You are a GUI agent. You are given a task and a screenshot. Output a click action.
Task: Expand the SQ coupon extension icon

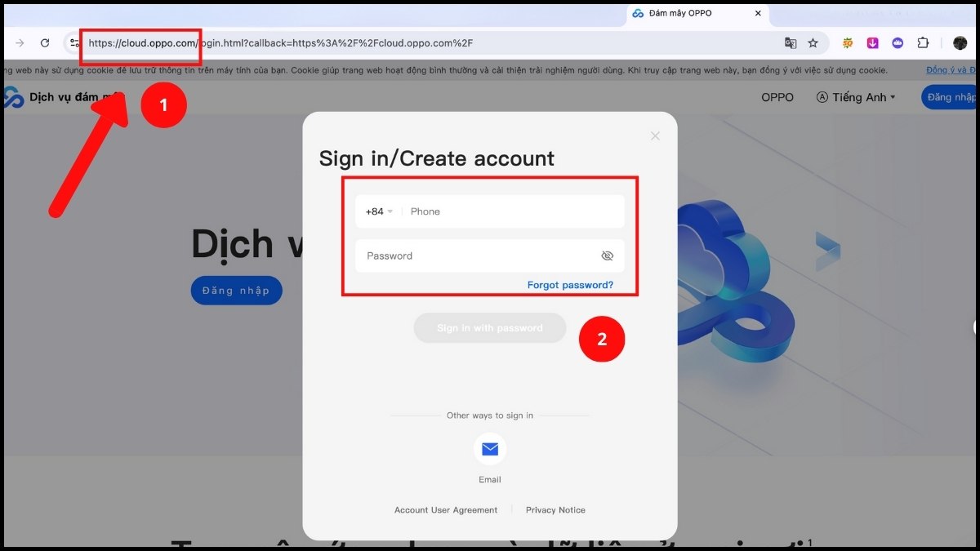[847, 42]
